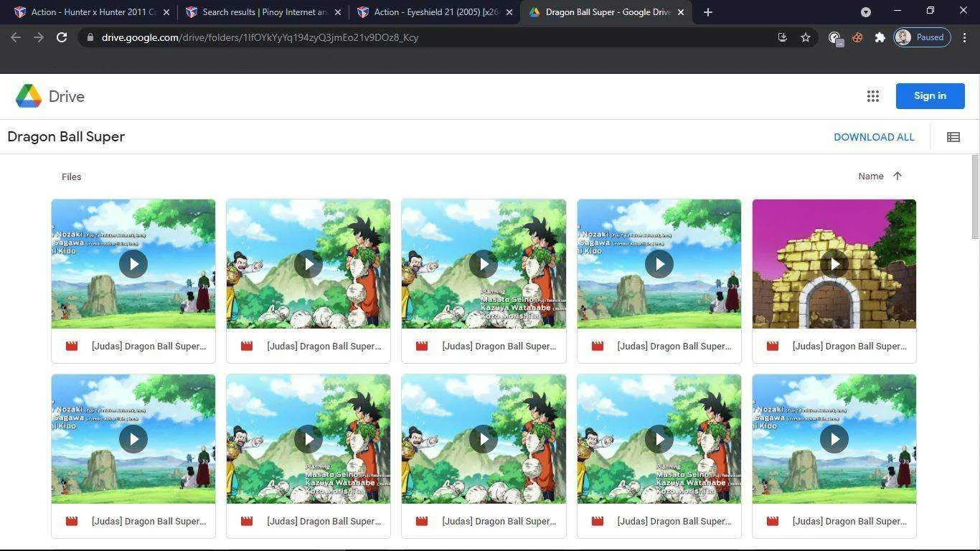Open Chrome's three-dot menu
The width and height of the screenshot is (980, 551).
tap(963, 37)
